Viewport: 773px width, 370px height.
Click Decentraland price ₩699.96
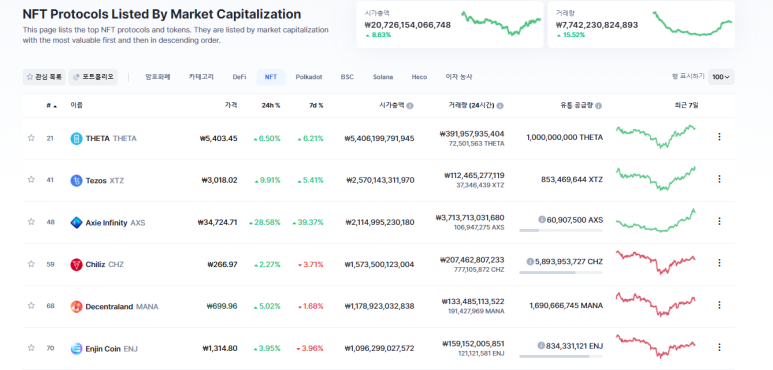[x=222, y=306]
